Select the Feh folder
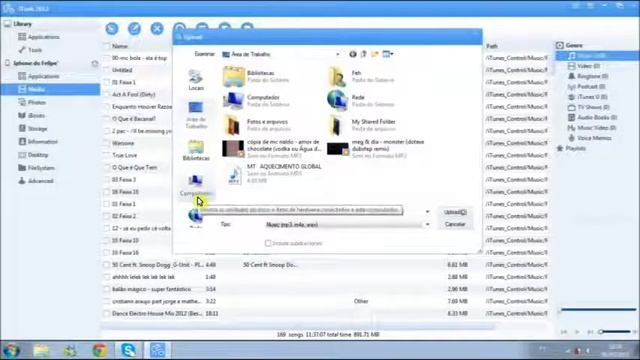 [362, 76]
